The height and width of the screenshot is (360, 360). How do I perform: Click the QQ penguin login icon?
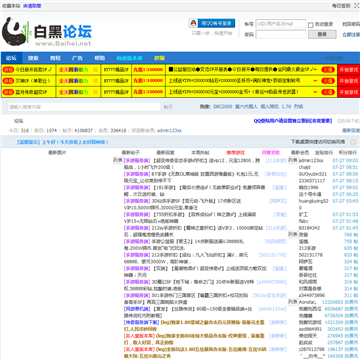[193, 23]
